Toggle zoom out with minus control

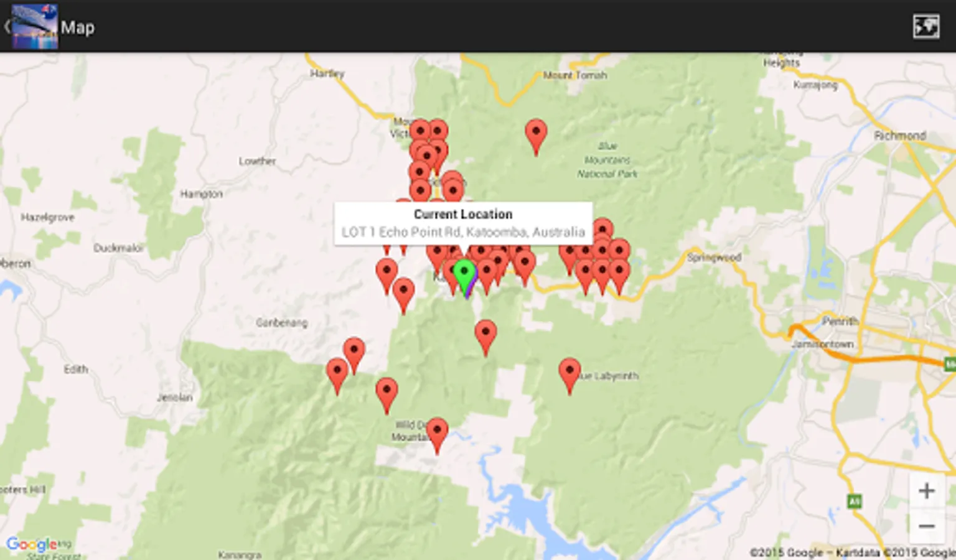pos(926,526)
